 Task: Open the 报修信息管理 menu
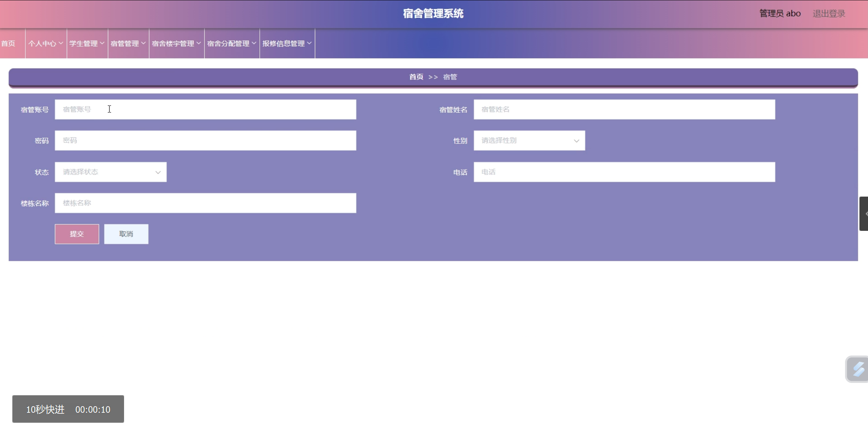pyautogui.click(x=287, y=43)
